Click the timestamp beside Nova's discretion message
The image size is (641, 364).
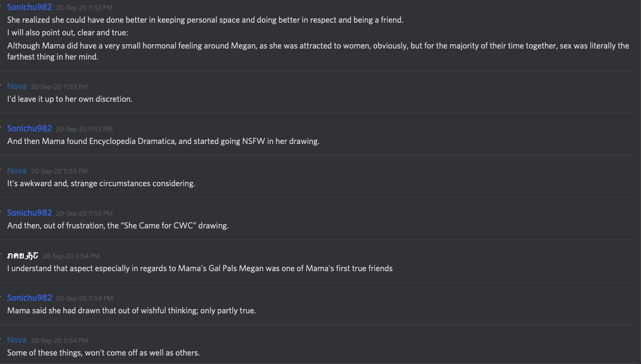(59, 87)
